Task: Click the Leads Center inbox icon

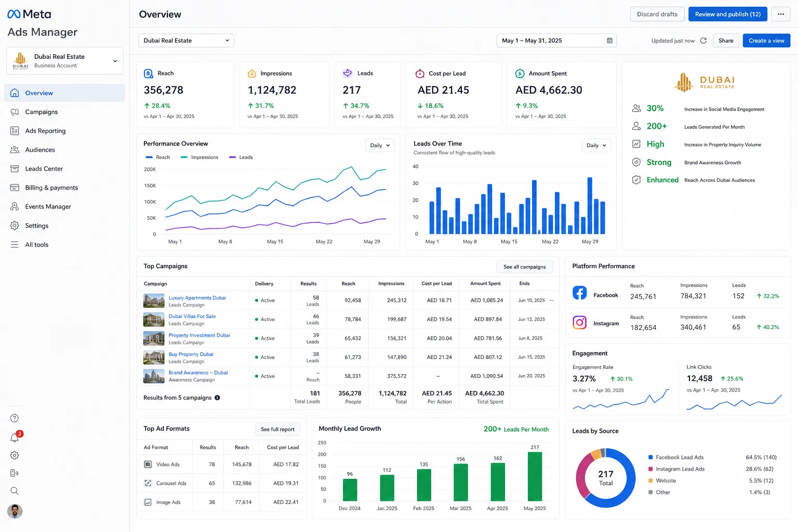Action: click(15, 169)
